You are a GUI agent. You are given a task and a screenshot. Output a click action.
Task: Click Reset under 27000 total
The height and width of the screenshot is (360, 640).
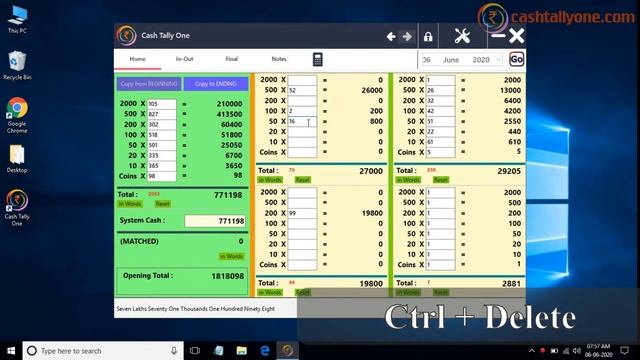coord(302,180)
